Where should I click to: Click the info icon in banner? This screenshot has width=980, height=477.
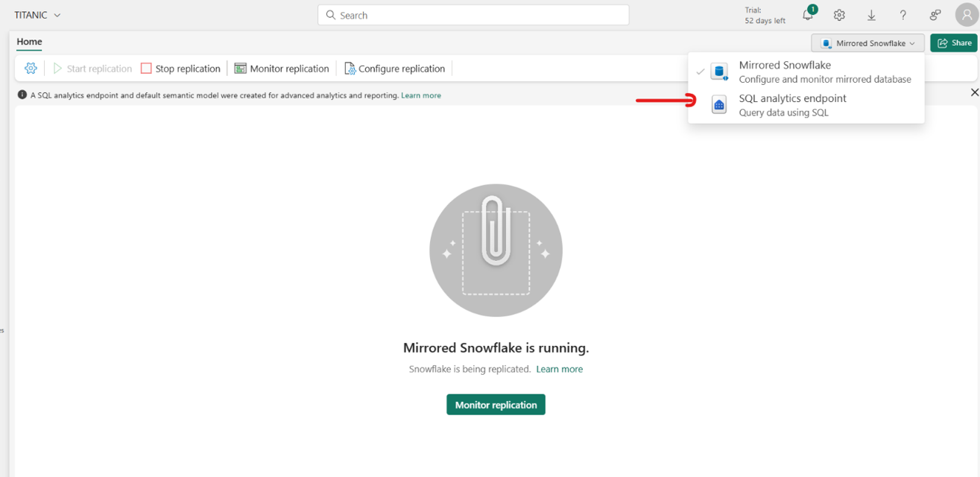22,95
